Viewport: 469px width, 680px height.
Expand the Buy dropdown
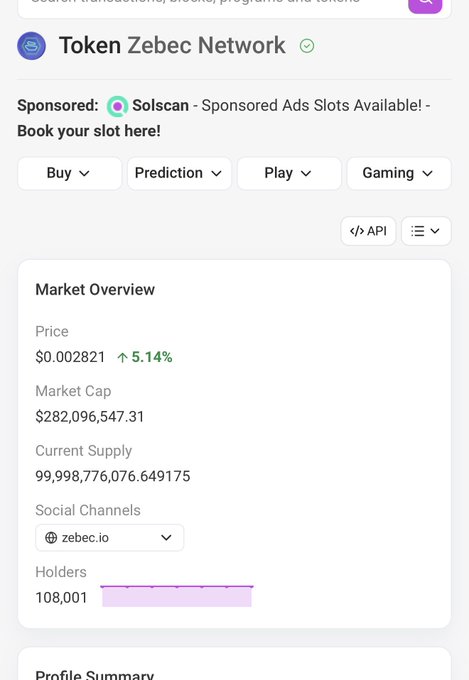click(x=69, y=173)
